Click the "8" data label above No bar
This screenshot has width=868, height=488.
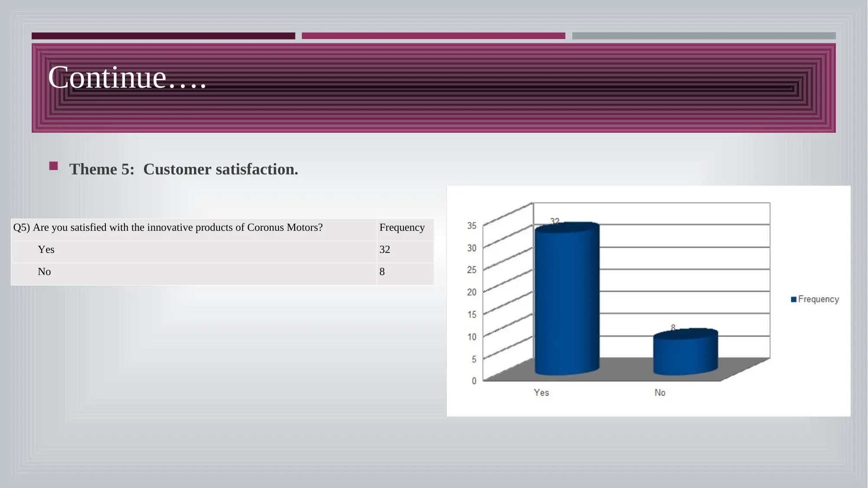pos(673,328)
